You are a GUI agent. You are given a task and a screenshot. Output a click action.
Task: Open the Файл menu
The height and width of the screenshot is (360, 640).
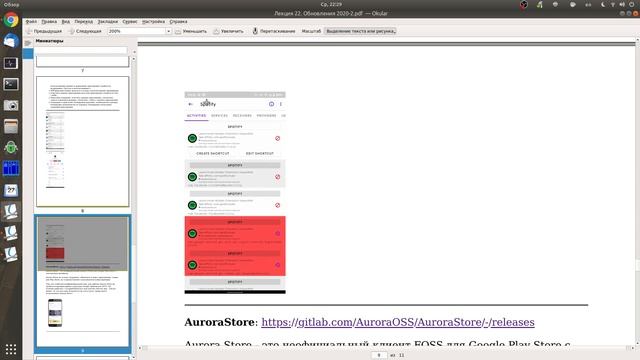[31, 22]
